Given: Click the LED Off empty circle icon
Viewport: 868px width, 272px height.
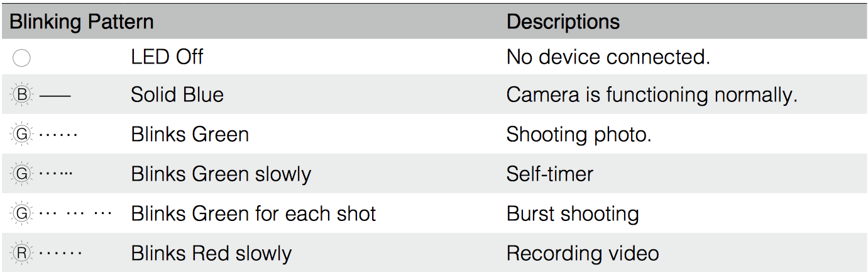Looking at the screenshot, I should [x=21, y=59].
